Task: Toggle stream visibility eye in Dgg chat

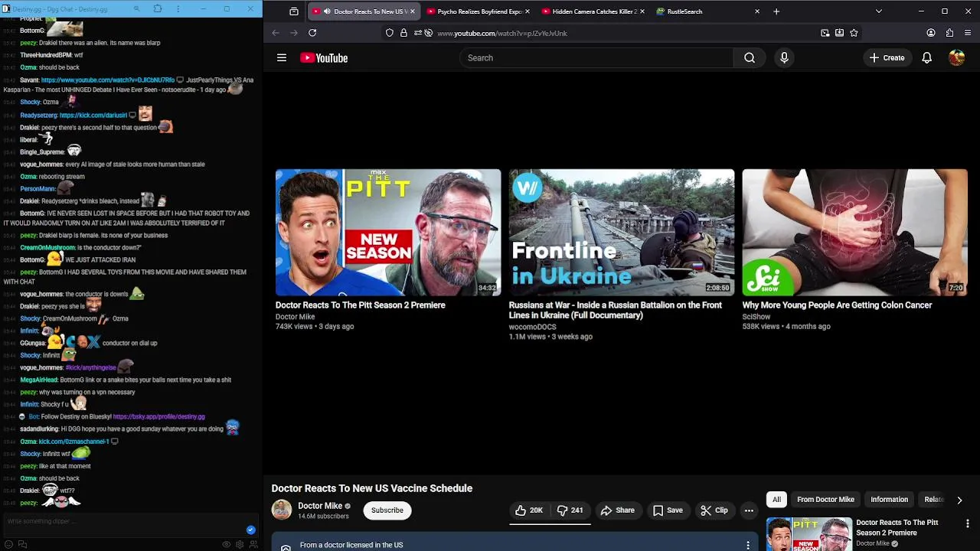Action: (x=227, y=544)
